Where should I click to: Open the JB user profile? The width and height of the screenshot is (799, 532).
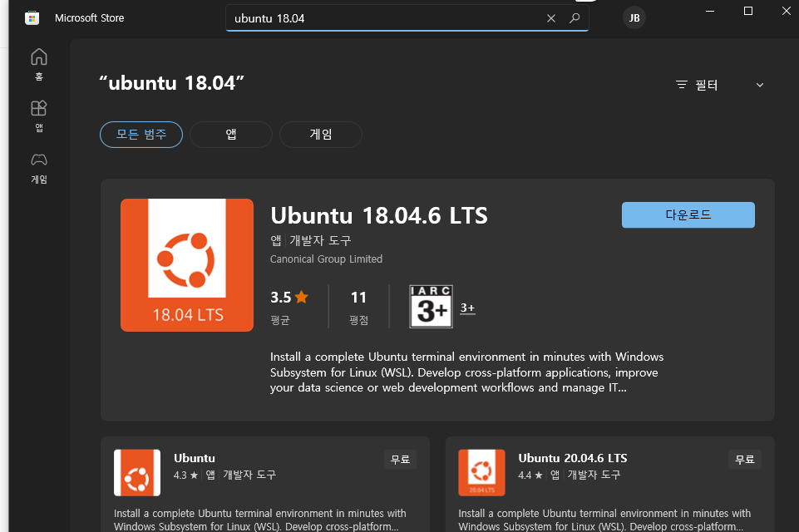634,18
